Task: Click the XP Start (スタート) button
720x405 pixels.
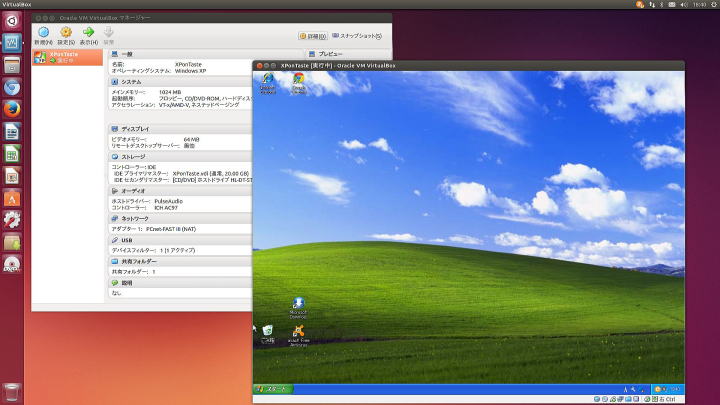Action: click(x=273, y=389)
